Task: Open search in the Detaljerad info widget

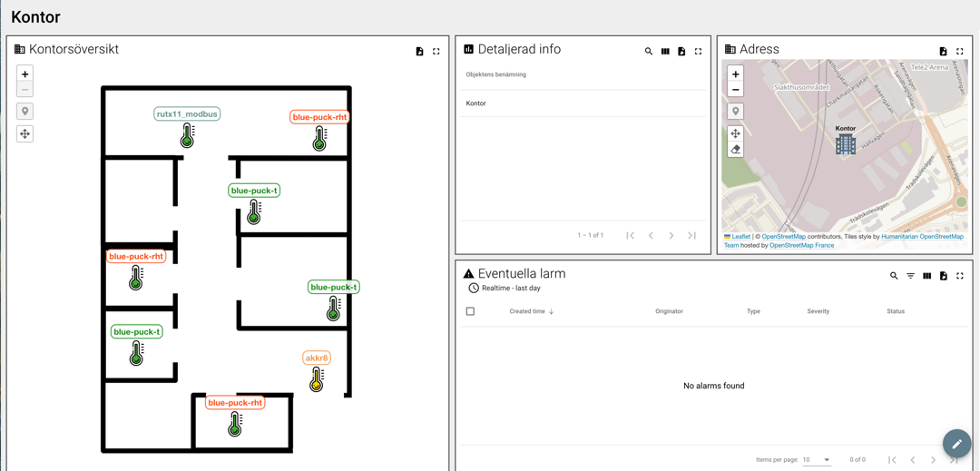Action: point(649,51)
